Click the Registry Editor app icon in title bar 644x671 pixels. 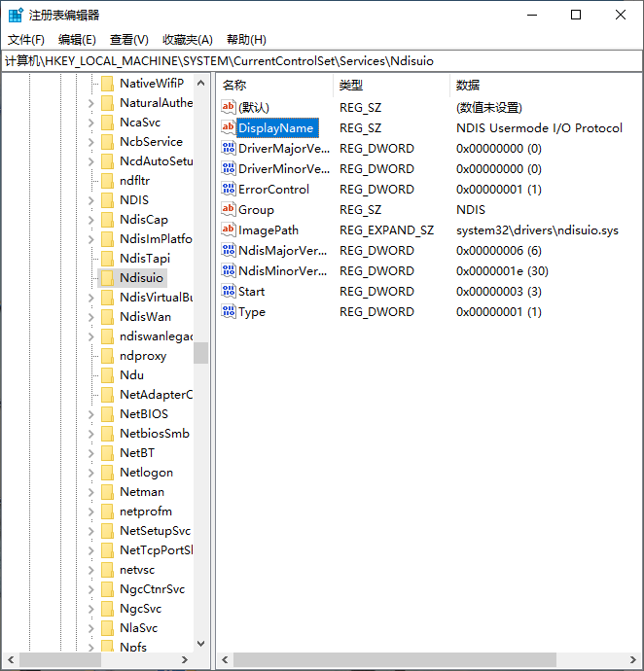pyautogui.click(x=16, y=15)
